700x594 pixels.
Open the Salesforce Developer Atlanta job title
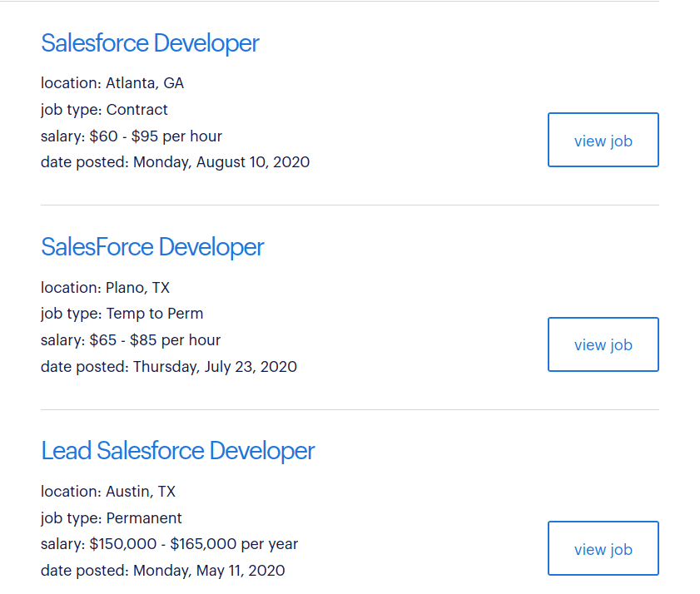(150, 43)
